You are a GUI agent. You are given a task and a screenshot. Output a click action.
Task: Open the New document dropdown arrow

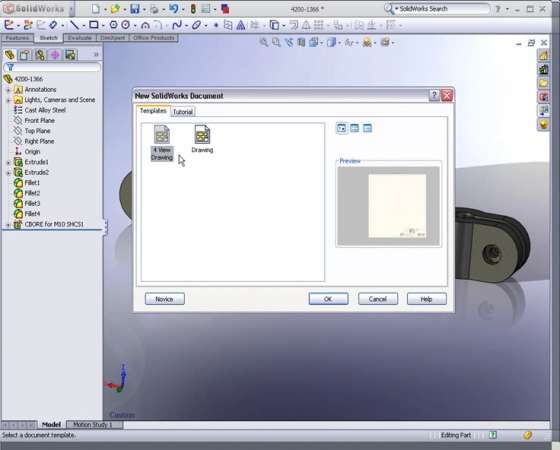(x=105, y=9)
